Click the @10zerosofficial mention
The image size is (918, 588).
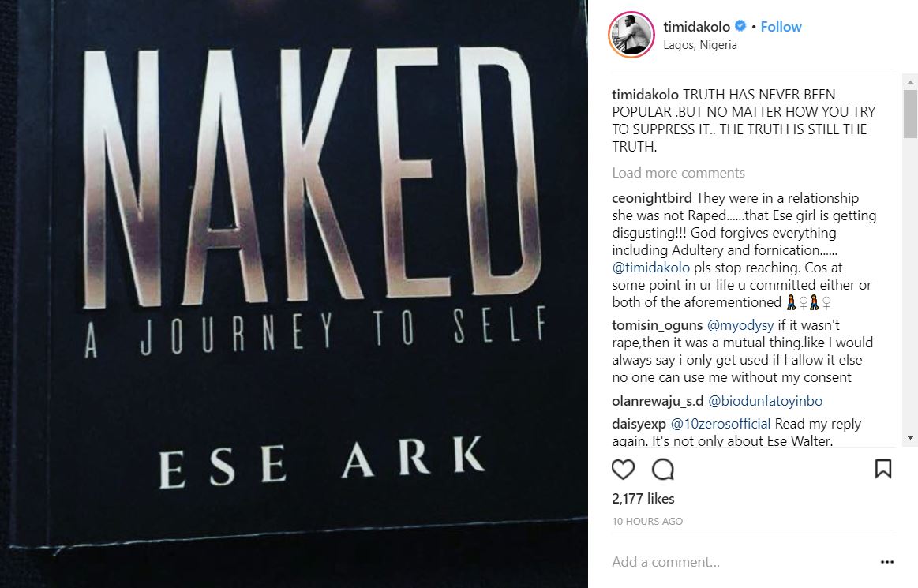(x=720, y=424)
